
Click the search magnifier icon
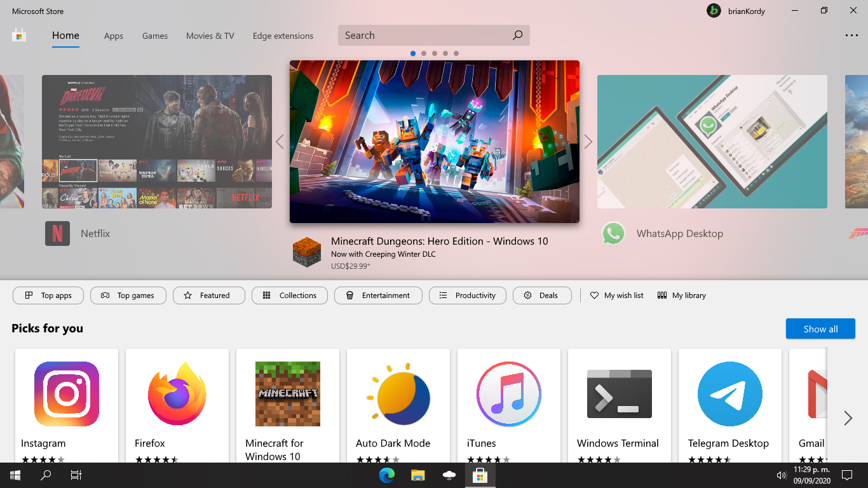[517, 36]
